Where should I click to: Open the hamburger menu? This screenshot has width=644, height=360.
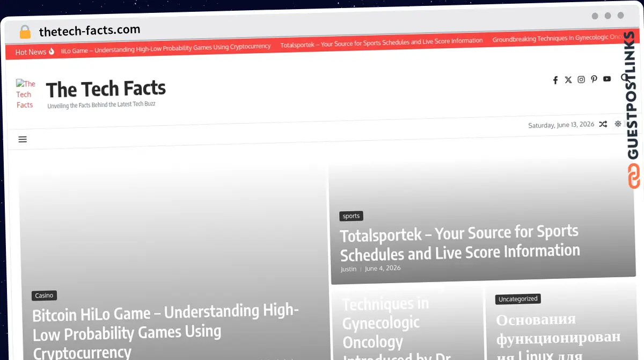pyautogui.click(x=23, y=139)
